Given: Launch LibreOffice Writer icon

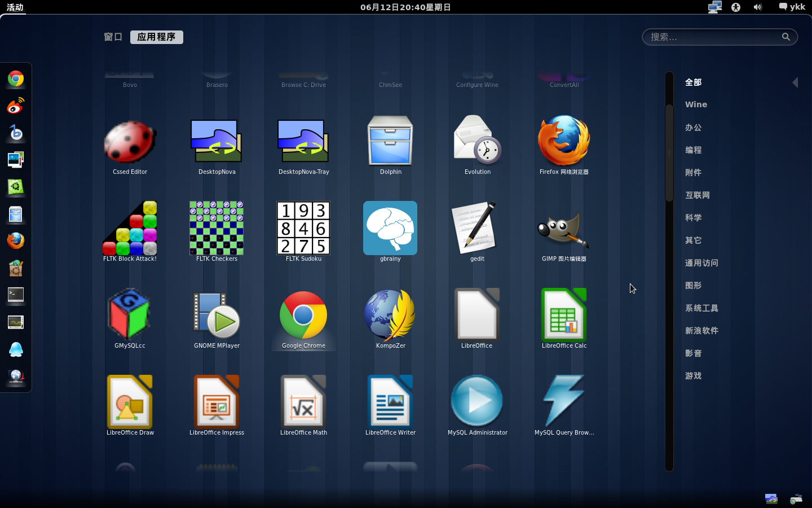Looking at the screenshot, I should coord(390,402).
